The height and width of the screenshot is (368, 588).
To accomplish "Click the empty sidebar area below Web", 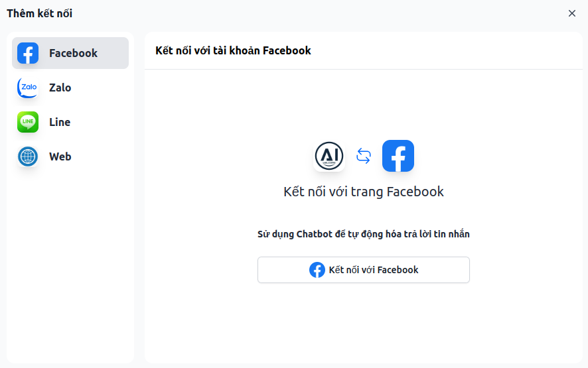I will 70,265.
